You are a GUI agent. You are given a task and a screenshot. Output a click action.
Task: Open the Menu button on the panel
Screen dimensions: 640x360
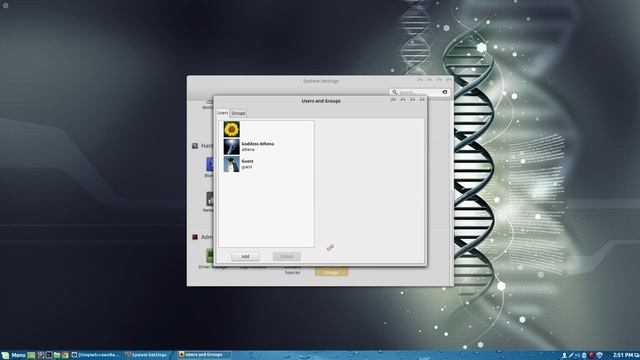click(13, 355)
